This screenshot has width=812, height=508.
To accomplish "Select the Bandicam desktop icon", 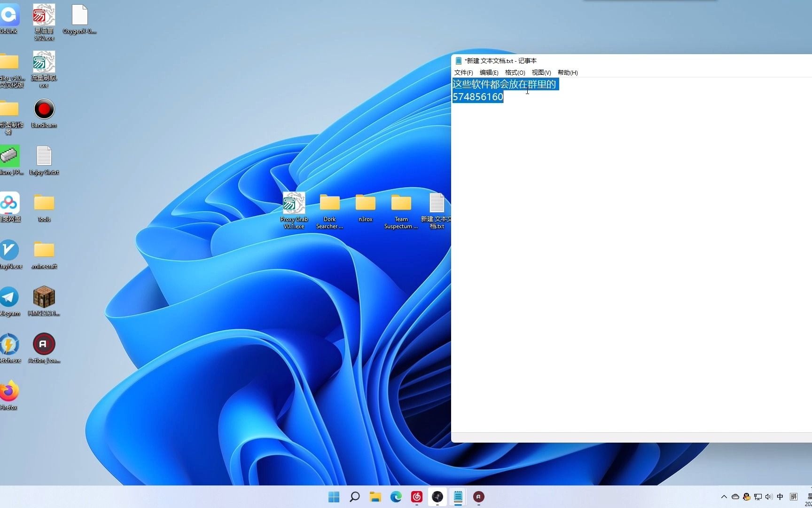I will coord(44,113).
